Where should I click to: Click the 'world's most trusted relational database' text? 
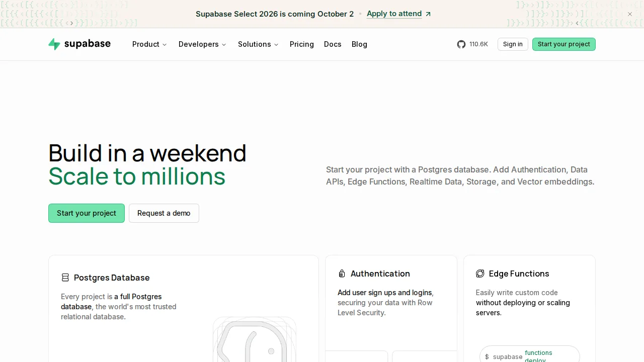click(x=119, y=312)
